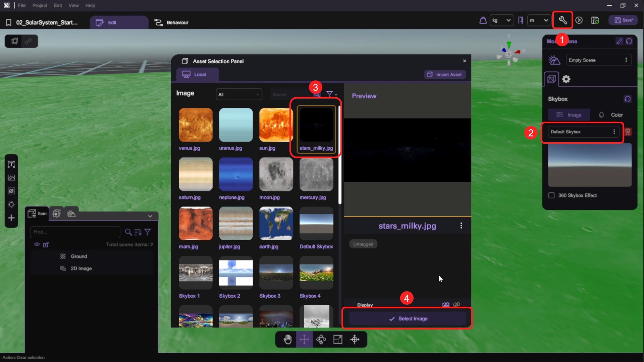Select the hand pan tool

click(287, 340)
